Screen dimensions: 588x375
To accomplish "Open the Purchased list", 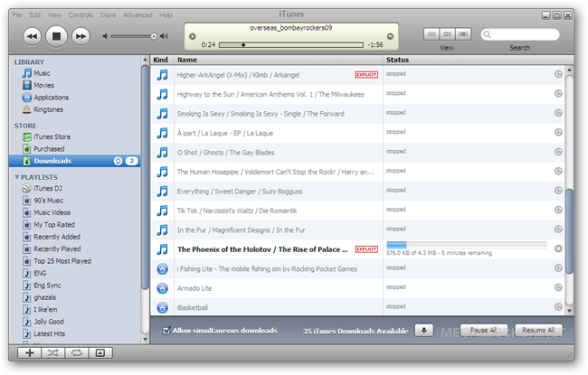I will (x=49, y=149).
